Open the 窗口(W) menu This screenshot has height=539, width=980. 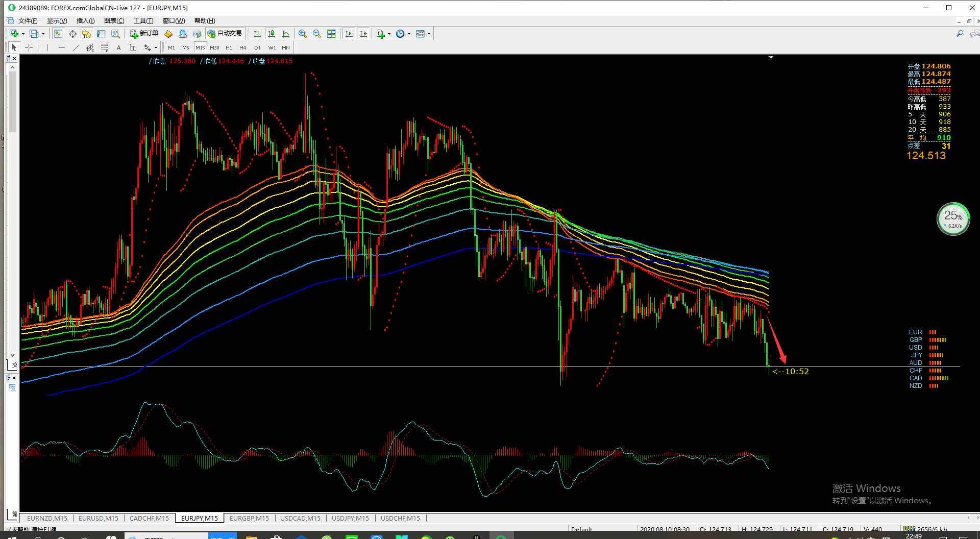[174, 21]
